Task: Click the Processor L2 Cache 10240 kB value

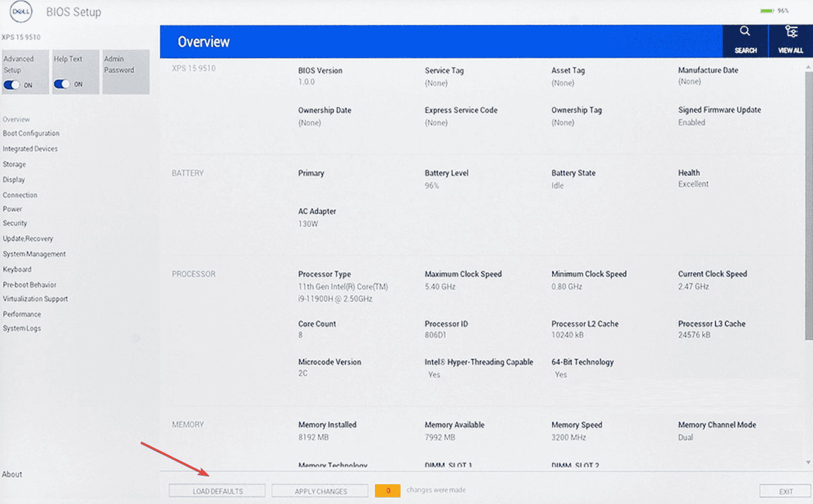Action: [x=567, y=335]
